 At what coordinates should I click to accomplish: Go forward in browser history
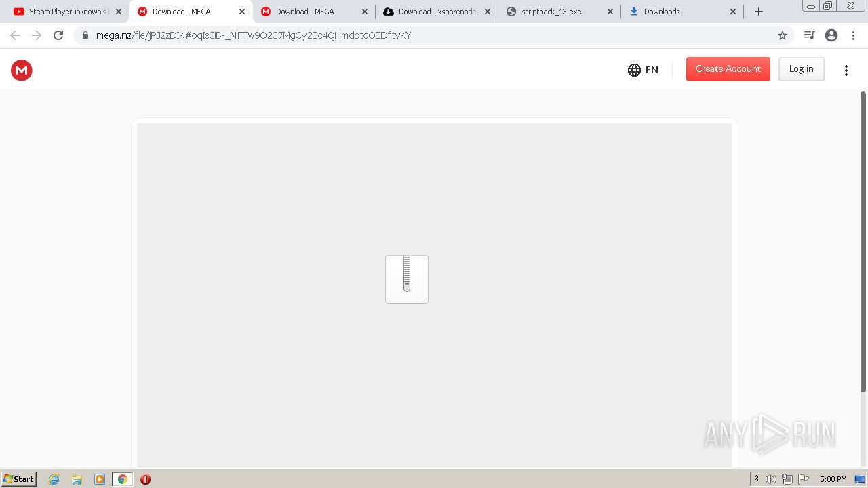[x=37, y=35]
